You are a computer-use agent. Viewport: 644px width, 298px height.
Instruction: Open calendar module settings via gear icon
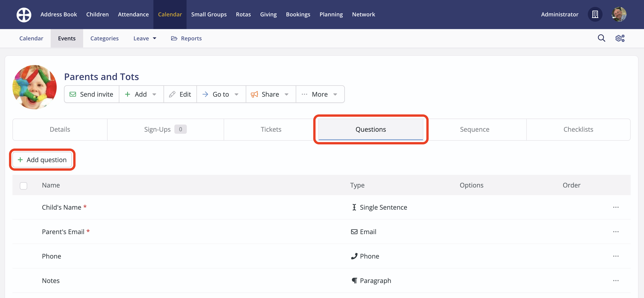(620, 38)
